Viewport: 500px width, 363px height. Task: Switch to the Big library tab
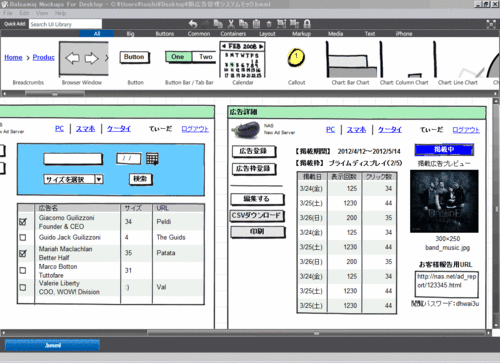pos(130,34)
